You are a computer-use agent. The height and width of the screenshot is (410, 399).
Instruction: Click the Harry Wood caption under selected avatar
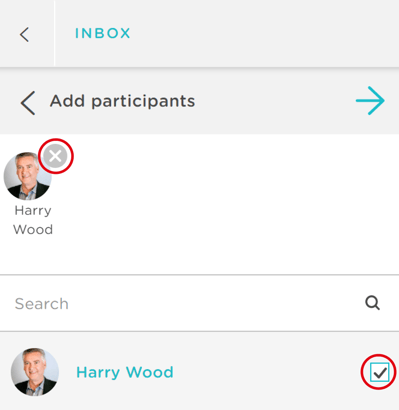pyautogui.click(x=33, y=220)
